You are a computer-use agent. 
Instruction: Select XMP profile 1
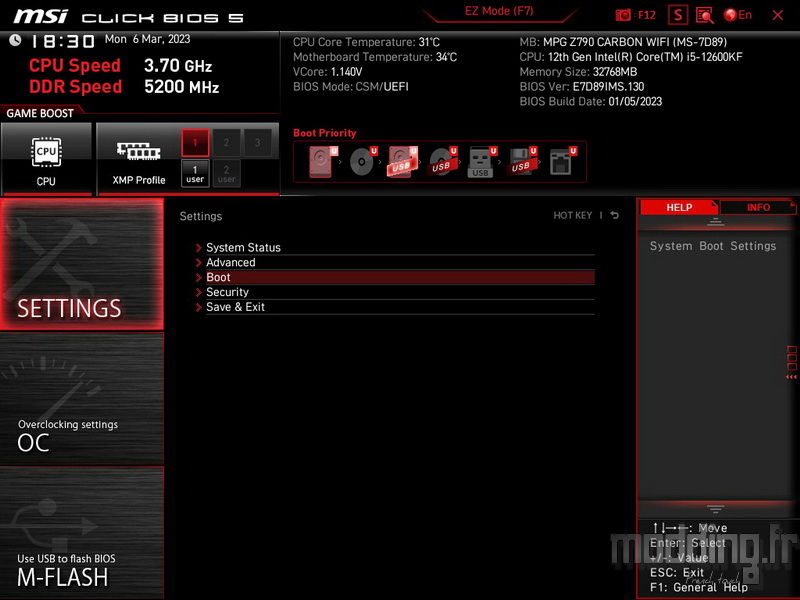[195, 143]
